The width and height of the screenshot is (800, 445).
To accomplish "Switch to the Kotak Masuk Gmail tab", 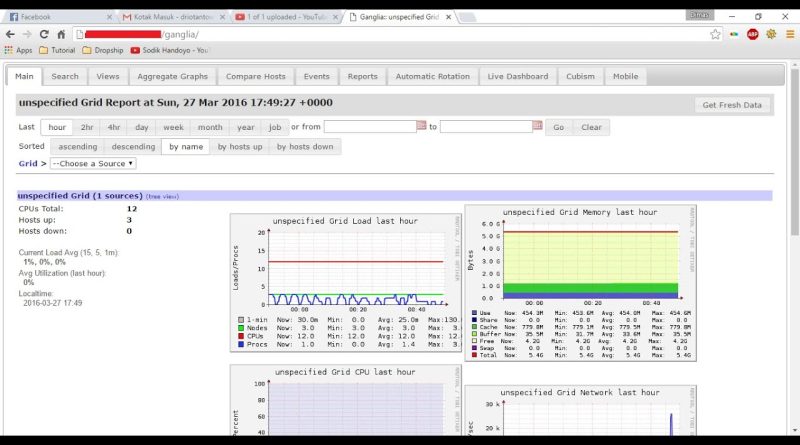I will (171, 17).
